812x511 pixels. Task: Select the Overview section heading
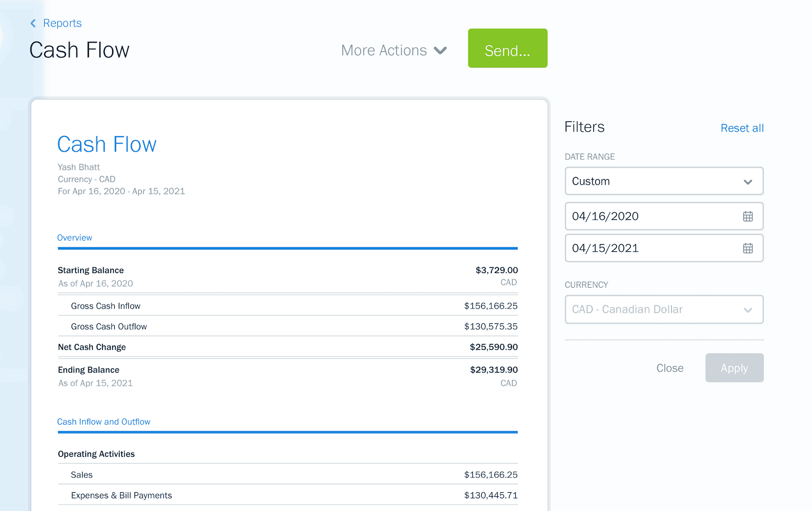coord(75,237)
